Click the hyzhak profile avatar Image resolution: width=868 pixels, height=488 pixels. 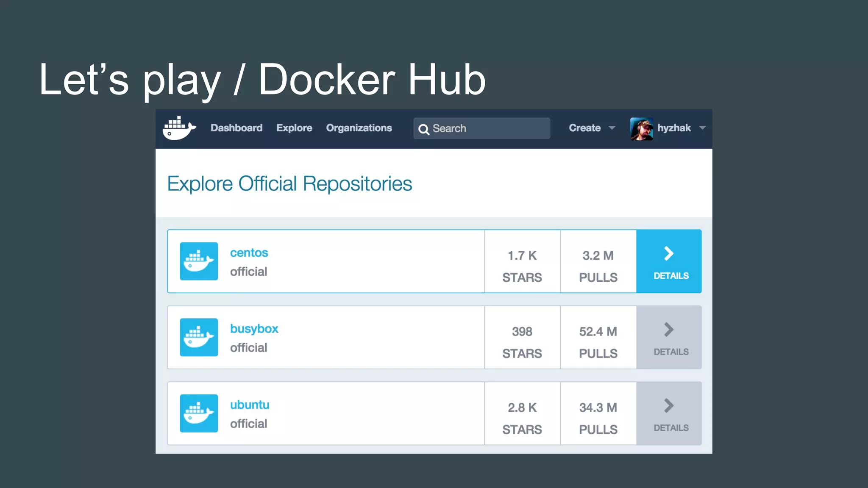point(642,129)
